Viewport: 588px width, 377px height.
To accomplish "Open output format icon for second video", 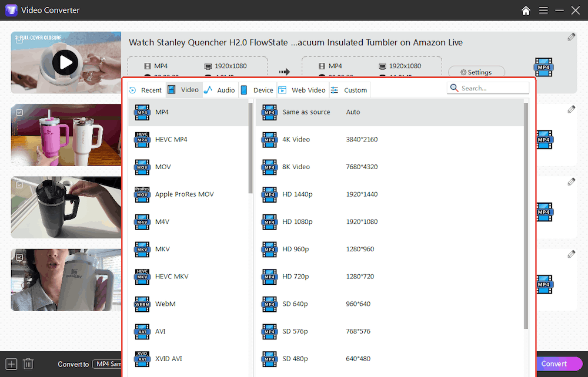I will tap(544, 140).
